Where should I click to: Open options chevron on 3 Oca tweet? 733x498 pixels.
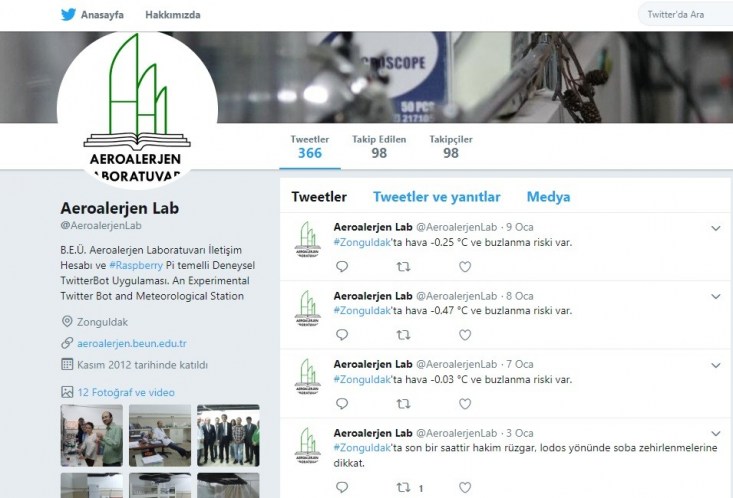[x=716, y=433]
